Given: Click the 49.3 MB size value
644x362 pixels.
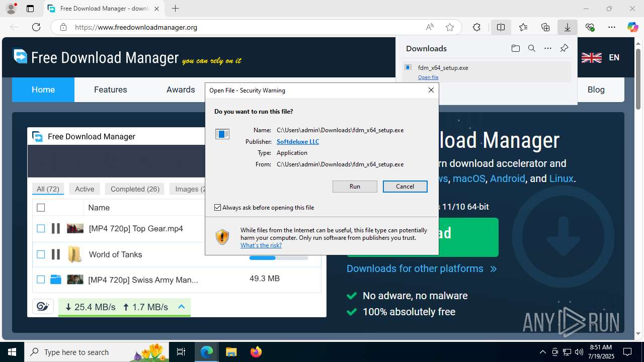Looking at the screenshot, I should point(265,279).
